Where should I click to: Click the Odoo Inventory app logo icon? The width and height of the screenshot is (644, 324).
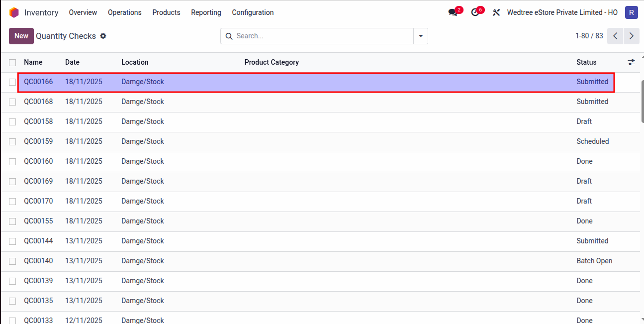tap(14, 12)
